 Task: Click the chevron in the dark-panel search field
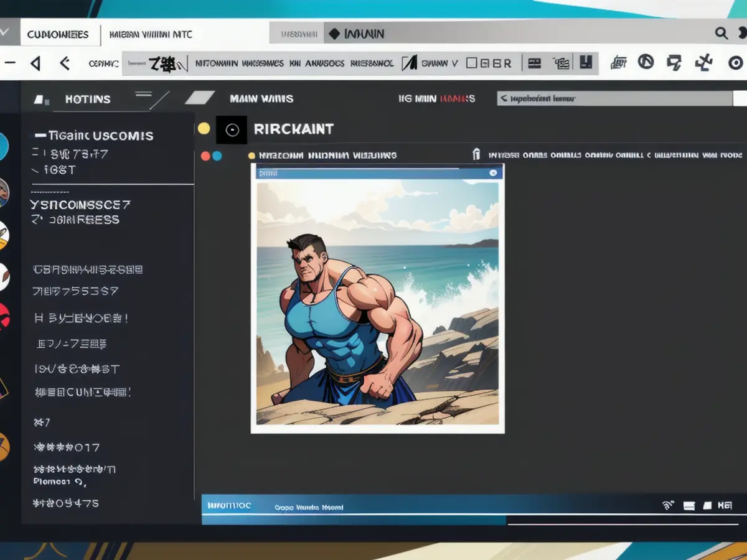click(x=504, y=98)
